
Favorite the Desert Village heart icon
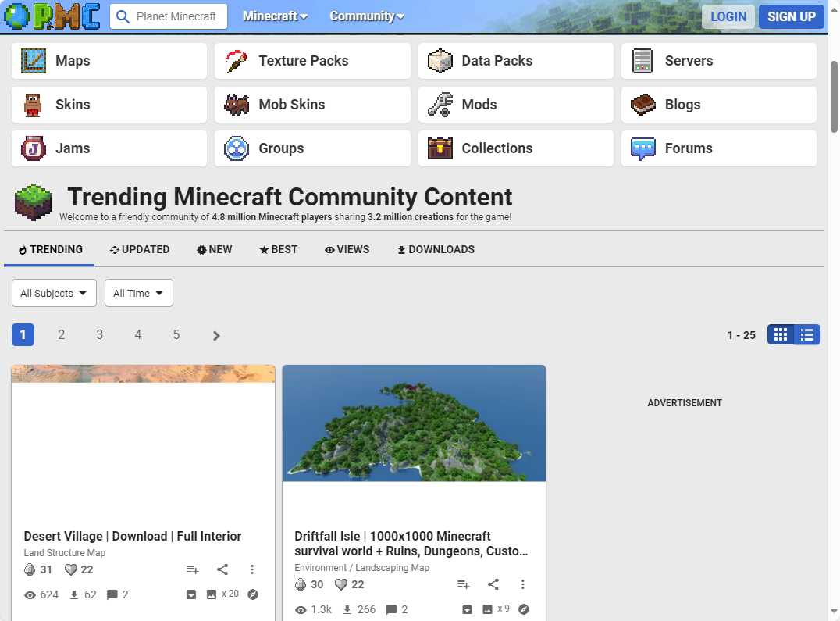point(71,569)
